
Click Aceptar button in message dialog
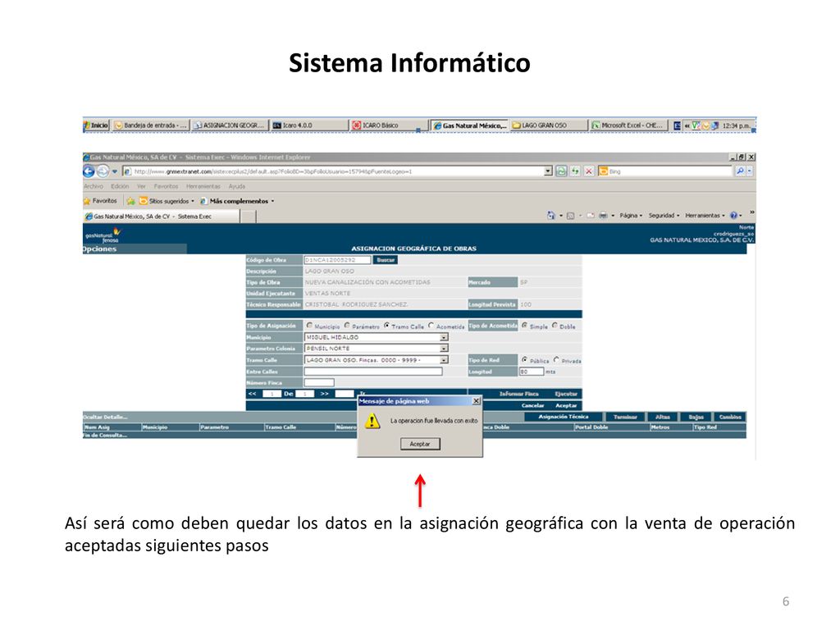[x=420, y=444]
